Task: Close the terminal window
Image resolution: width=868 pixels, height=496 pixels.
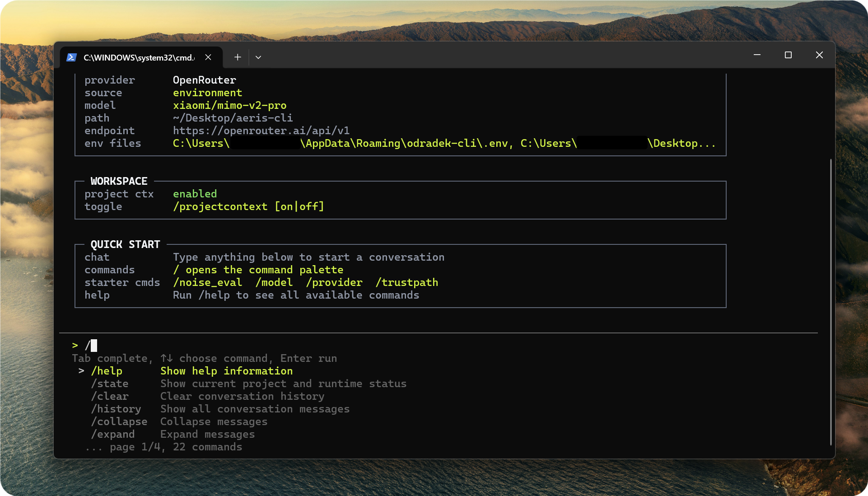Action: point(819,55)
